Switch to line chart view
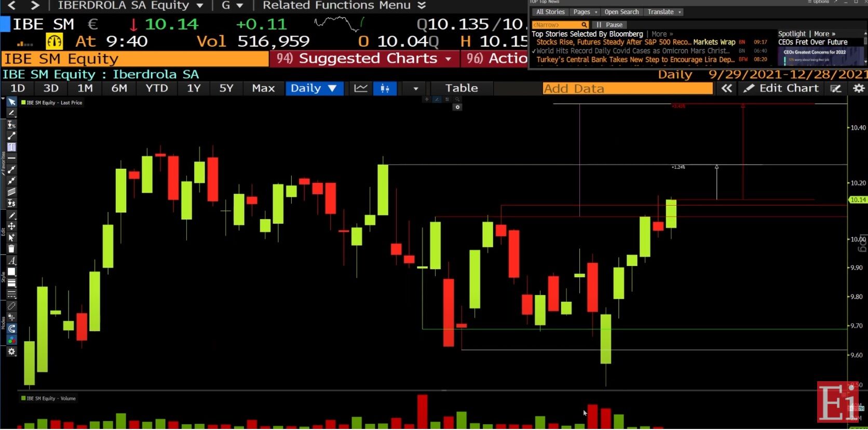 tap(361, 88)
